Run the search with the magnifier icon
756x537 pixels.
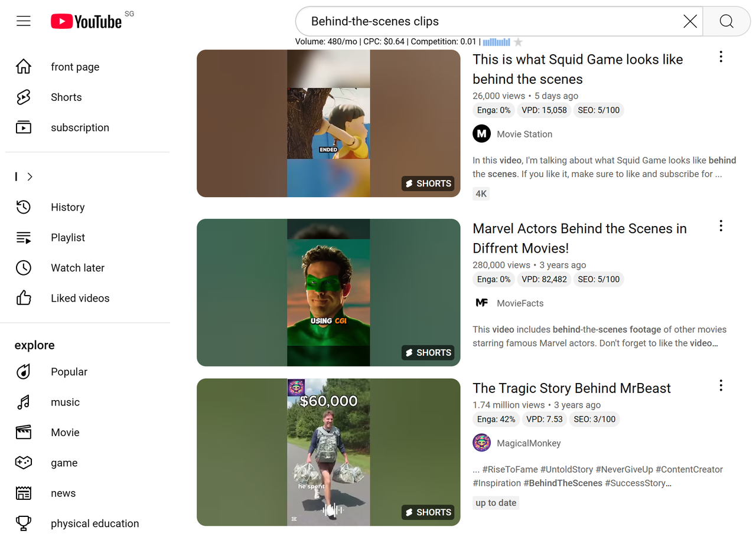tap(726, 21)
